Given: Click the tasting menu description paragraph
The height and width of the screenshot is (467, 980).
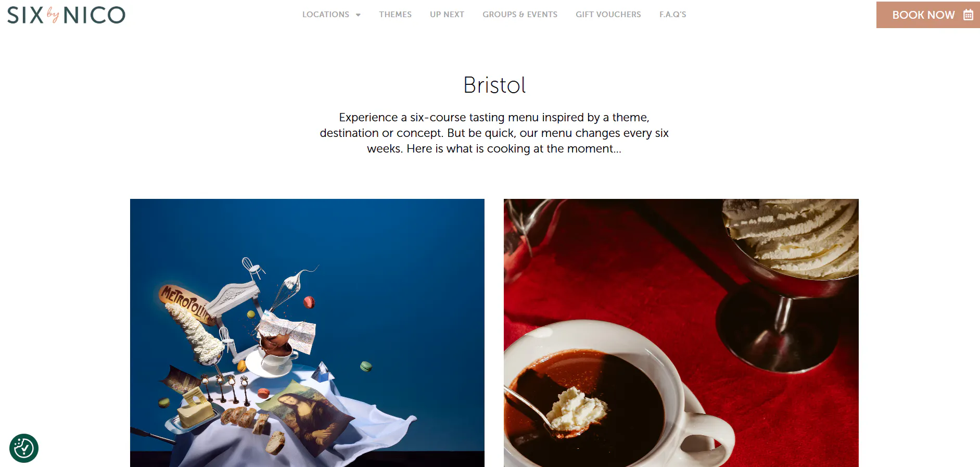Looking at the screenshot, I should pos(494,133).
